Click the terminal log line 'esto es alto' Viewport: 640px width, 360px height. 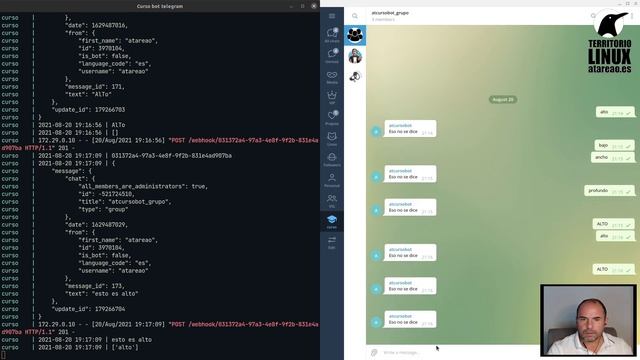pos(95,340)
